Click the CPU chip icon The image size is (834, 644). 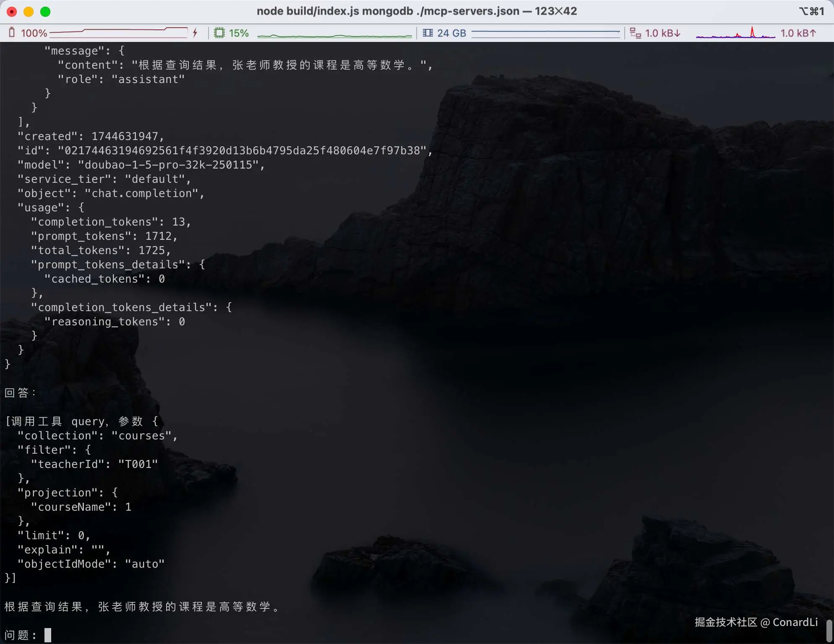click(x=219, y=33)
